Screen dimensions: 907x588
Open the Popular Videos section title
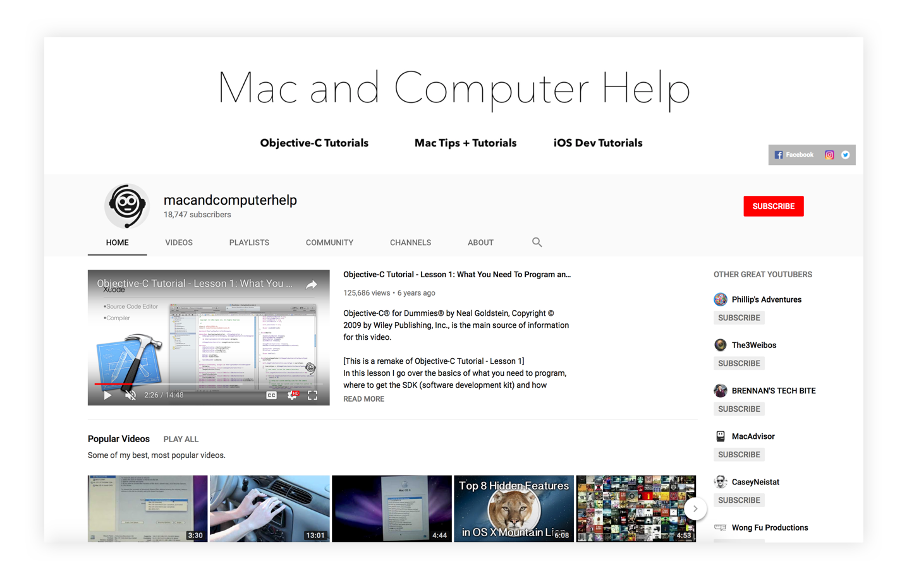[119, 439]
